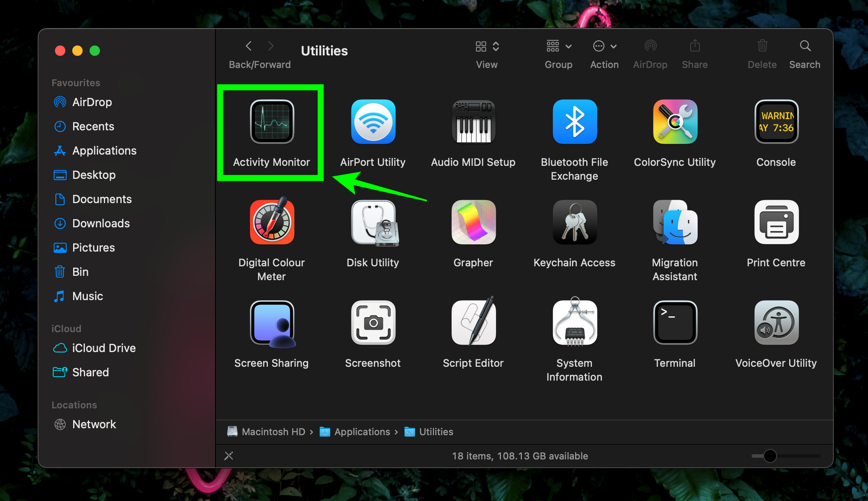The image size is (868, 501).
Task: Click the Share toolbar button
Action: (x=694, y=45)
